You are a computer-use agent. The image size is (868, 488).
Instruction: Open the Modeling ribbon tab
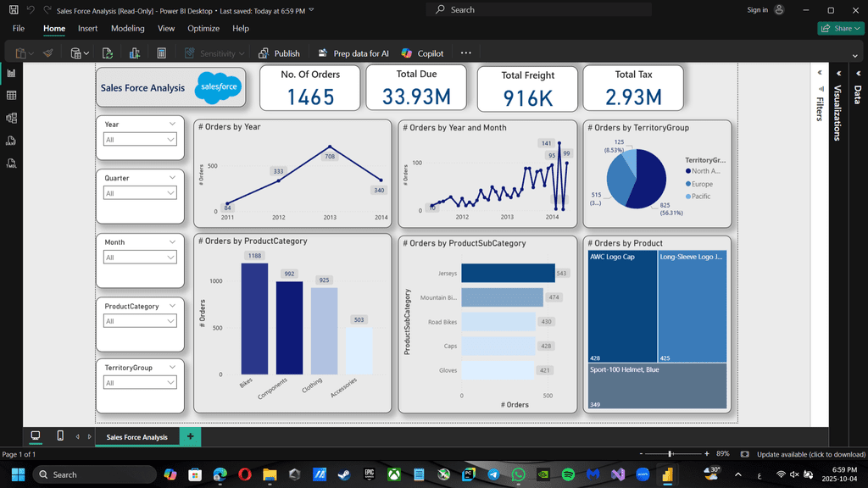127,28
